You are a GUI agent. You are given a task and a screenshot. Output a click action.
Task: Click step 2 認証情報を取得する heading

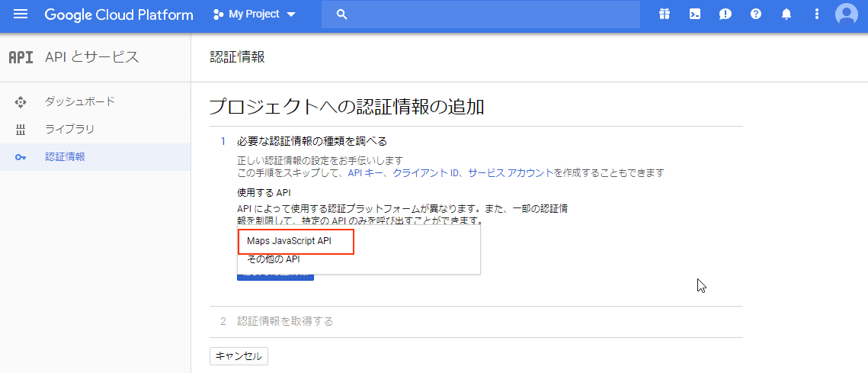(x=285, y=321)
